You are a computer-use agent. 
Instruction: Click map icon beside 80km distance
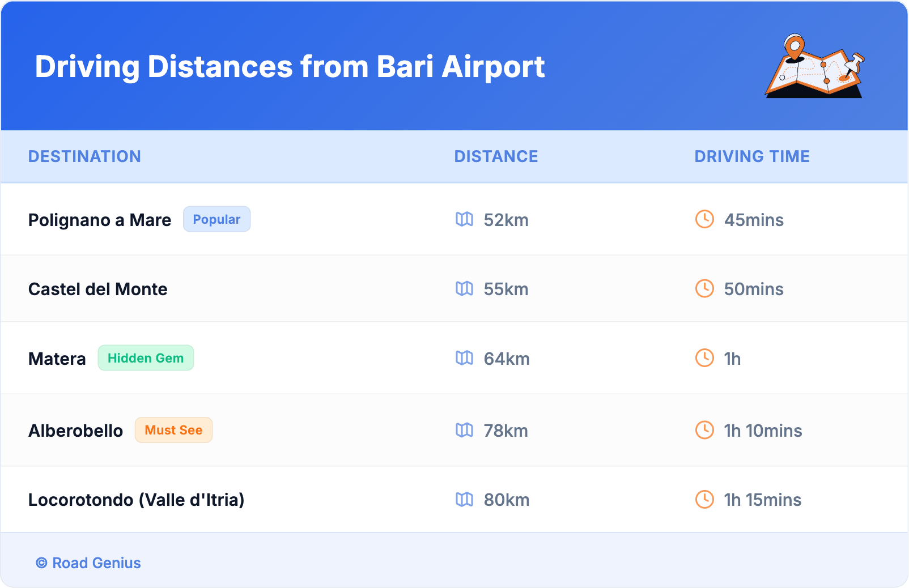[x=464, y=500]
